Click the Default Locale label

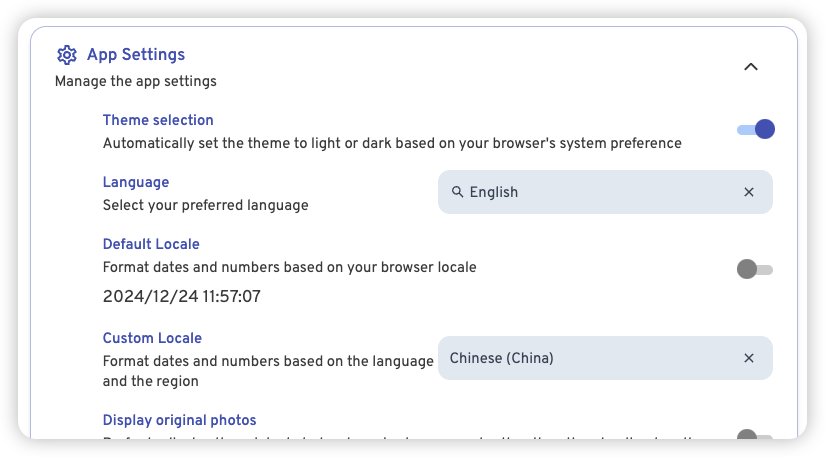pyautogui.click(x=151, y=244)
